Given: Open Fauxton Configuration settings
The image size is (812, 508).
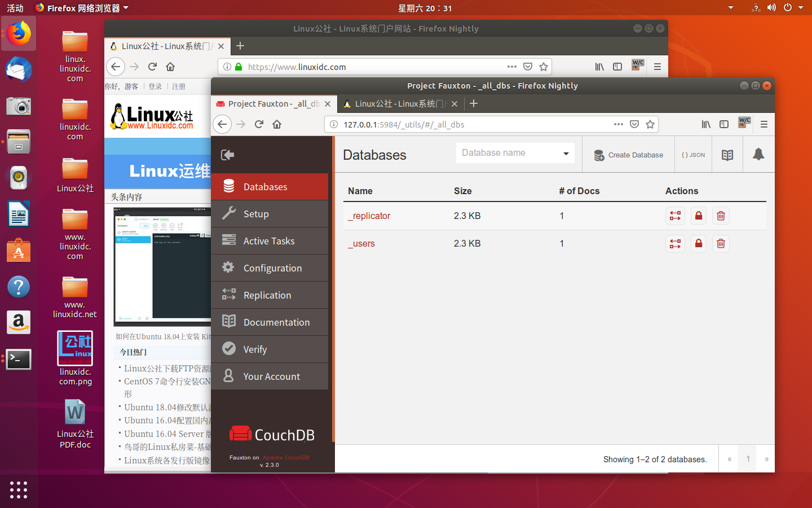Looking at the screenshot, I should [273, 268].
